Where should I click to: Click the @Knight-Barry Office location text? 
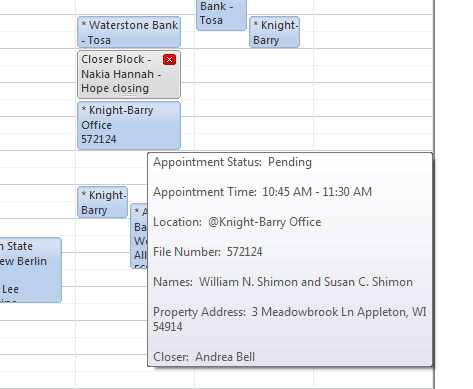265,222
